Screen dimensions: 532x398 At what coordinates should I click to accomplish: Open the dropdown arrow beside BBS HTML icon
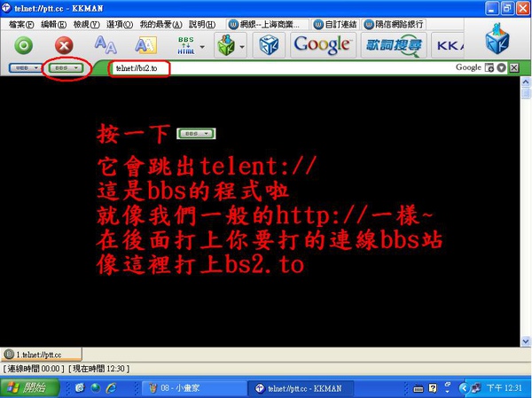(202, 46)
